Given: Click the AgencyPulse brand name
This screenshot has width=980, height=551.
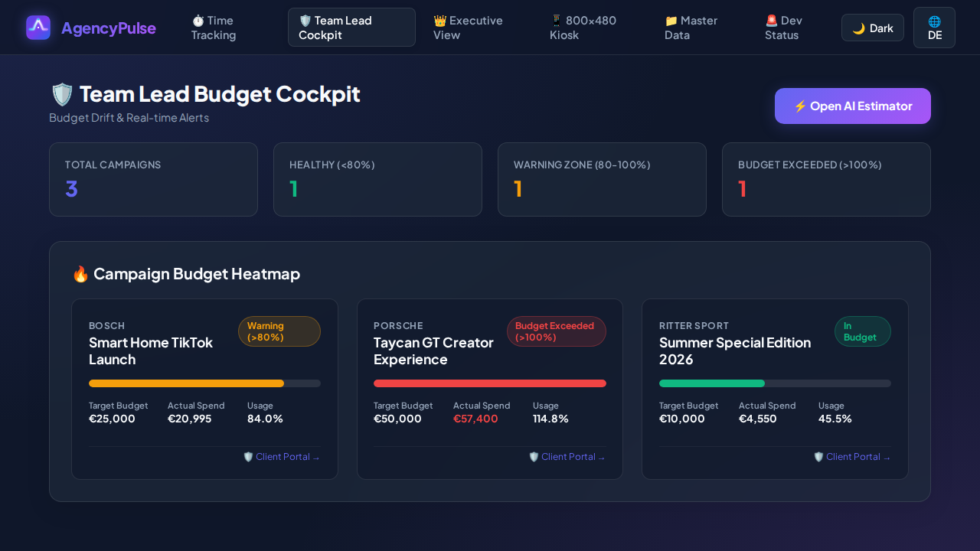Looking at the screenshot, I should 108,28.
